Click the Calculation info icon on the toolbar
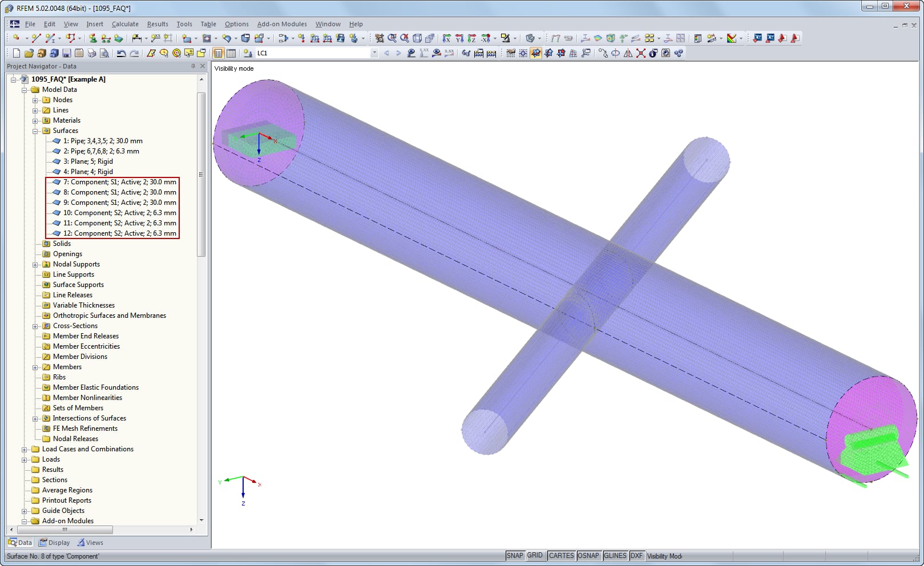Screen dimensions: 924x566 coord(653,53)
